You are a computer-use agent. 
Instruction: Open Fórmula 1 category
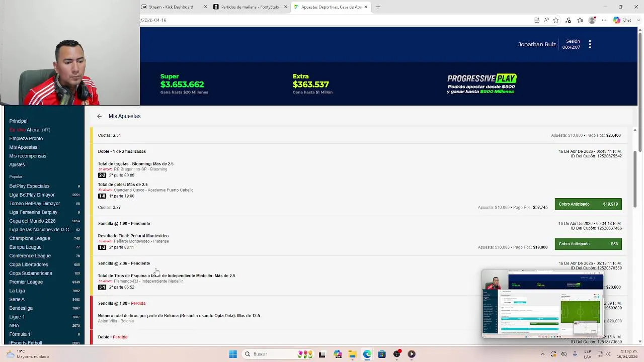tap(44, 334)
